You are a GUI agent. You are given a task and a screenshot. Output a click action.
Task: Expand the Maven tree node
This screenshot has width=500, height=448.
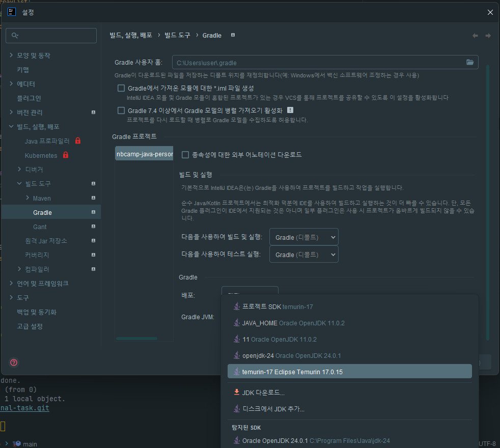pos(27,198)
